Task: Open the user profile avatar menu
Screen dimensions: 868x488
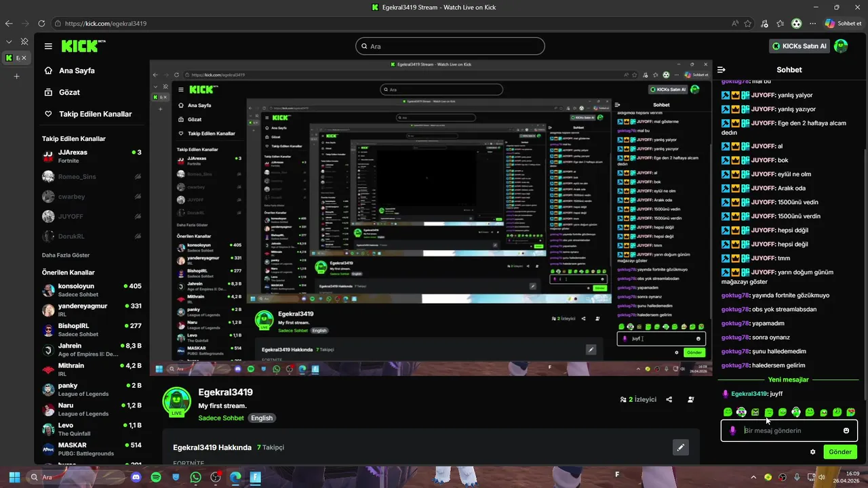Action: point(841,46)
